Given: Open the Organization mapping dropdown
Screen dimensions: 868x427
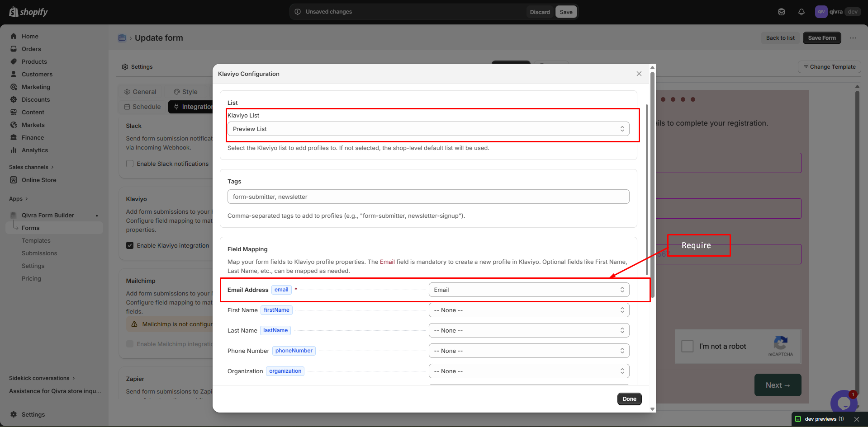Looking at the screenshot, I should coord(529,371).
